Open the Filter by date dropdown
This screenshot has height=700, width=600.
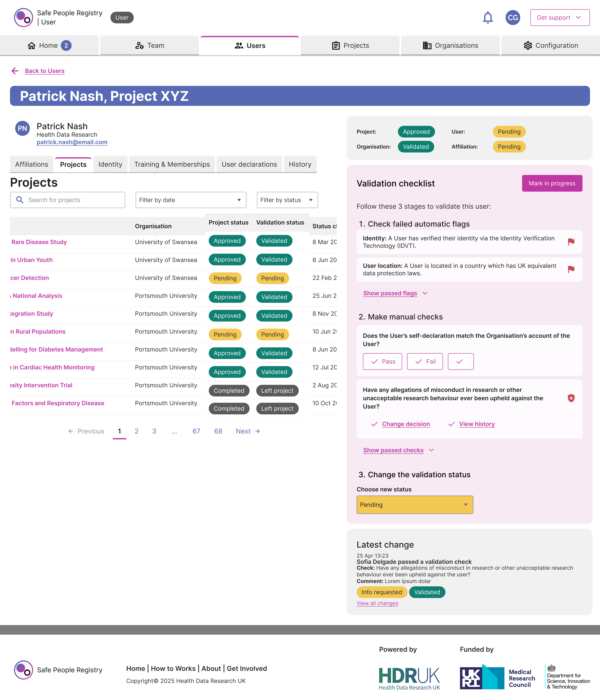click(x=191, y=200)
